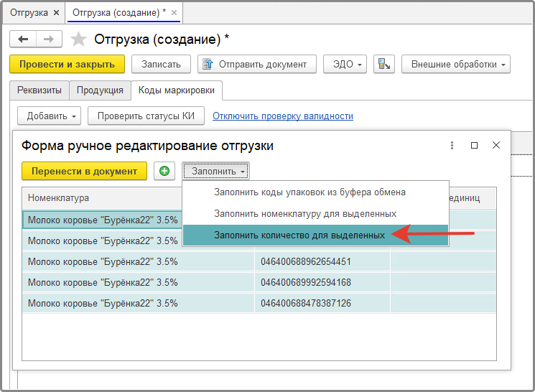Select the code cell 046400689992594168
The image size is (535, 392).
point(322,282)
